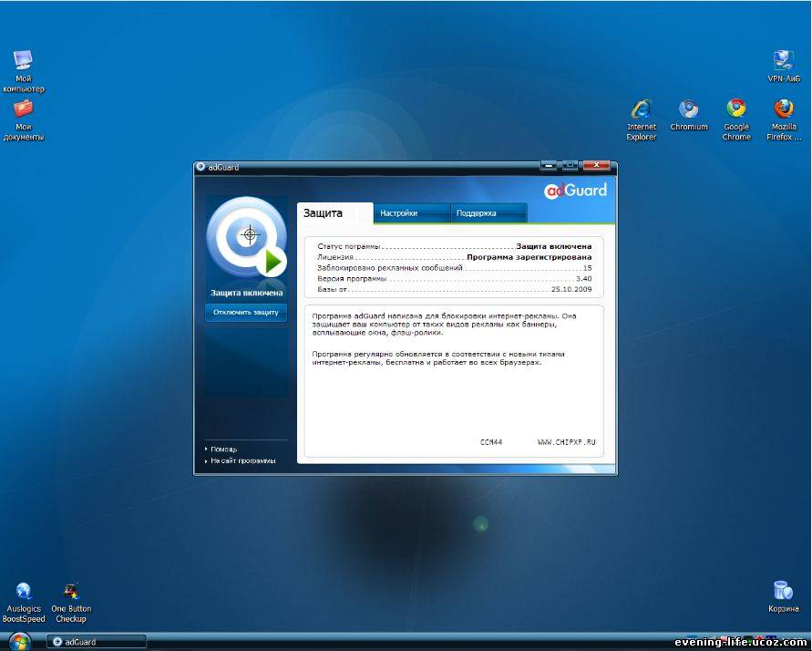Select the Корзина recycle bin icon
Screen dimensions: 812x651
pos(783,597)
